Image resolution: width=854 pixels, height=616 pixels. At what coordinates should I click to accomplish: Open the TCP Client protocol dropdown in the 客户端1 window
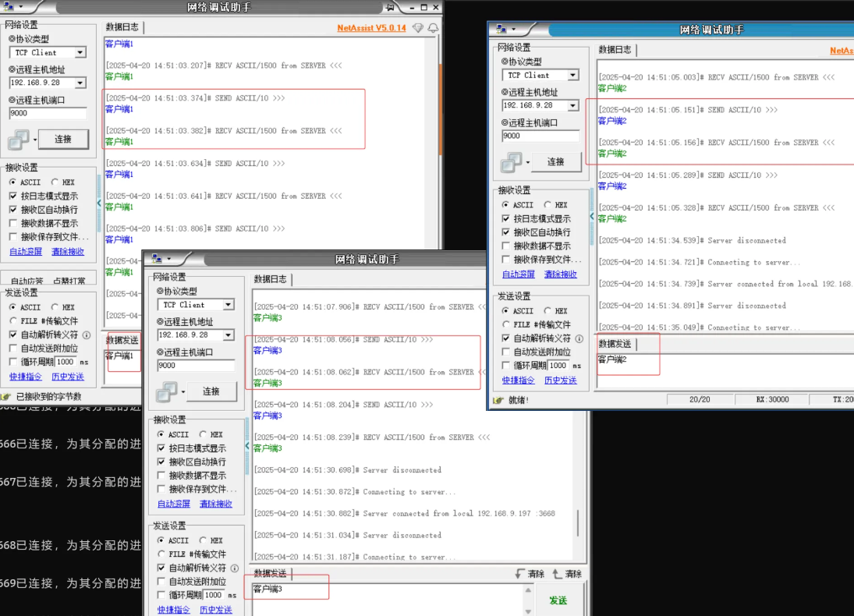pyautogui.click(x=80, y=53)
